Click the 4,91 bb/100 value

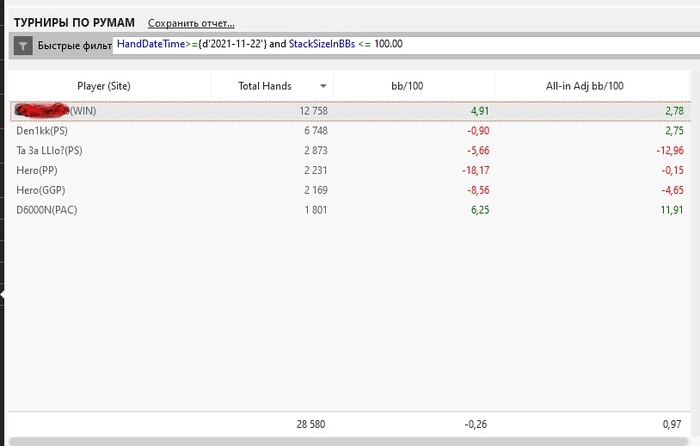[x=480, y=111]
